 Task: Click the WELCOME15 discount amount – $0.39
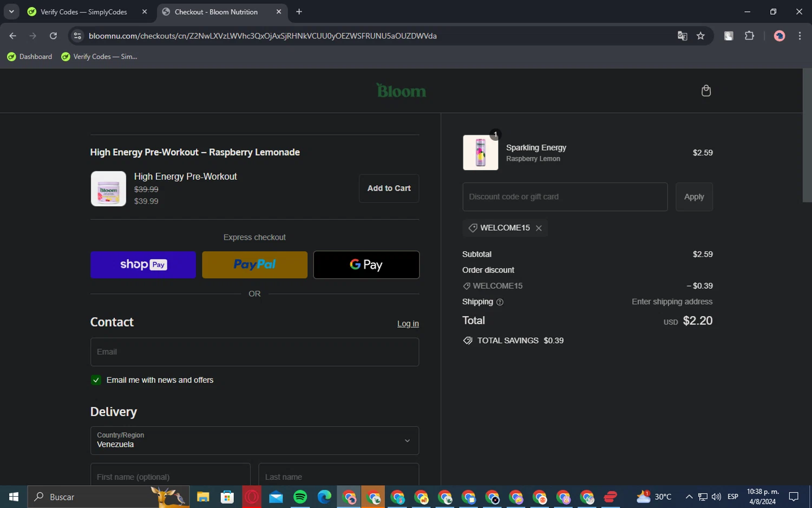699,286
